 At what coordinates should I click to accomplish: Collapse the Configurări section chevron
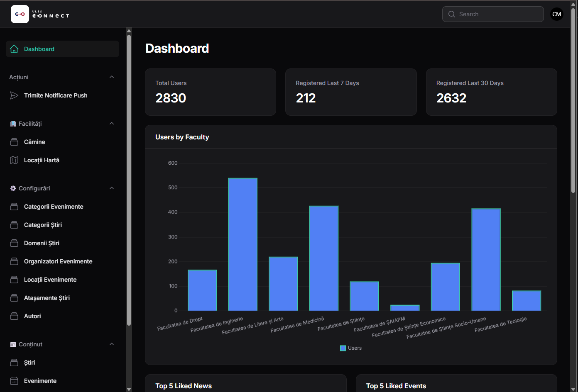(x=112, y=188)
